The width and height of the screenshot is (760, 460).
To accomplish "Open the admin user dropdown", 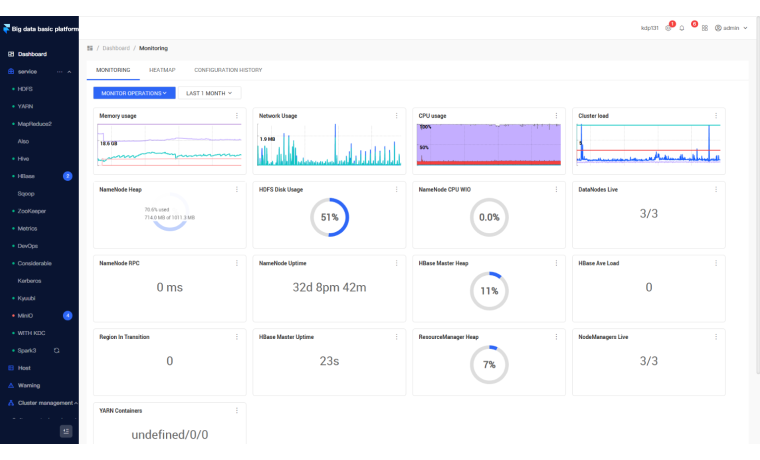I will [730, 28].
